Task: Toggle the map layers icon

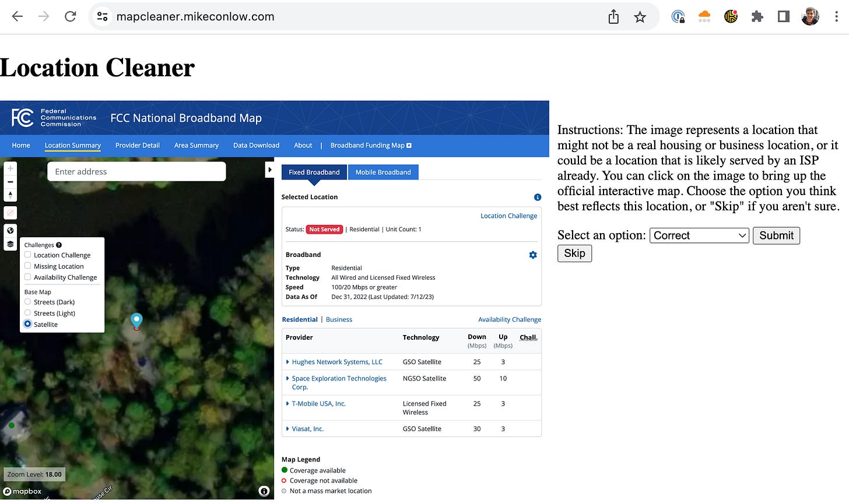Action: pos(10,244)
